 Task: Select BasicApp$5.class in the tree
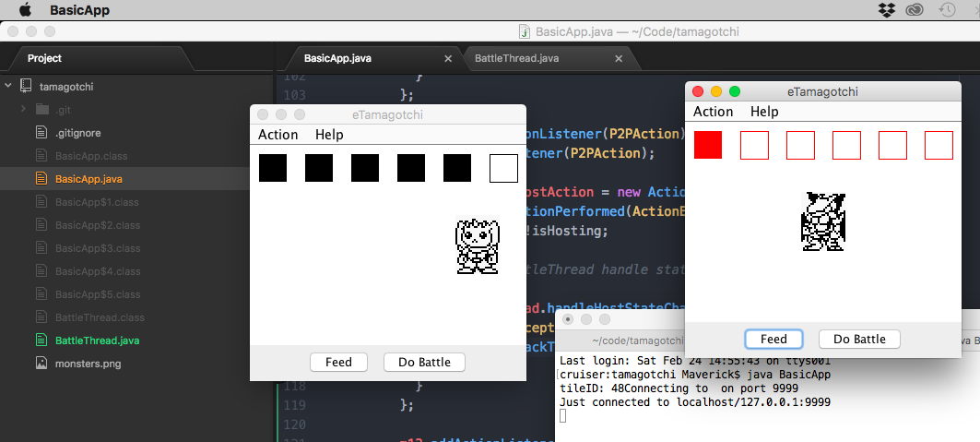click(x=98, y=294)
